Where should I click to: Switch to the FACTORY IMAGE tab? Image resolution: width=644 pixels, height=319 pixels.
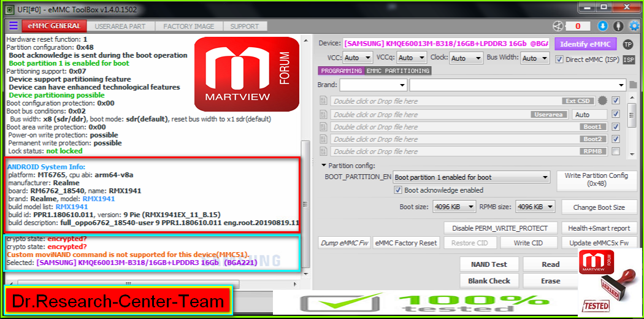click(x=188, y=26)
